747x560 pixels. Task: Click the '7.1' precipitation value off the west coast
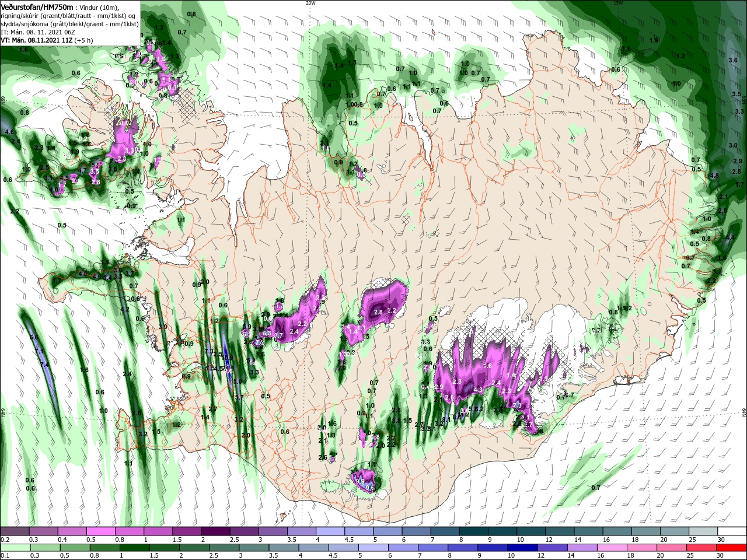39,351
